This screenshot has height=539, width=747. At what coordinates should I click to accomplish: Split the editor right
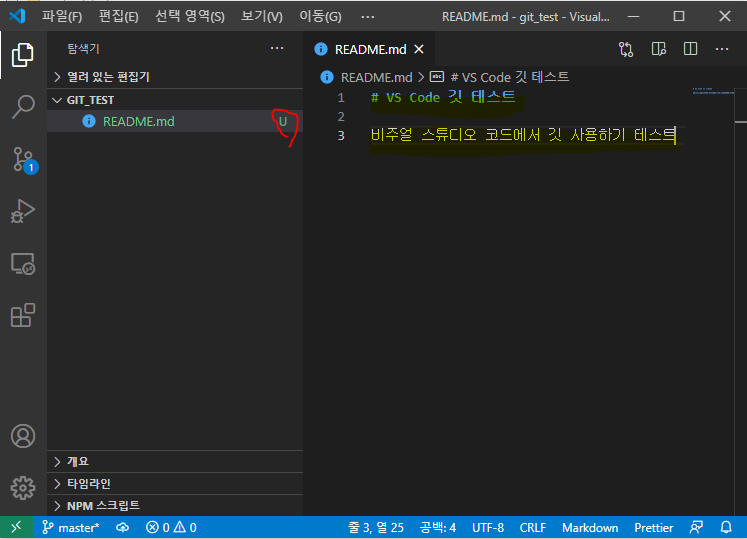690,49
